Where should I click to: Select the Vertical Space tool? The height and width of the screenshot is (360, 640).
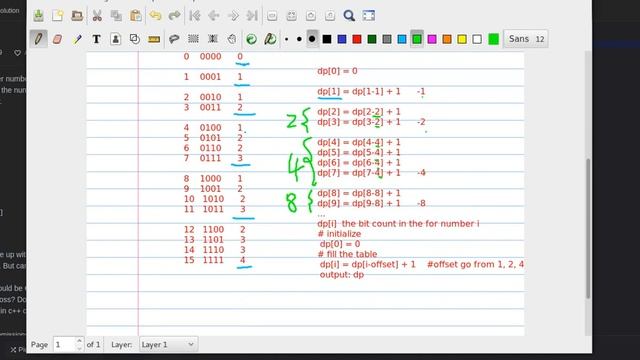(213, 39)
